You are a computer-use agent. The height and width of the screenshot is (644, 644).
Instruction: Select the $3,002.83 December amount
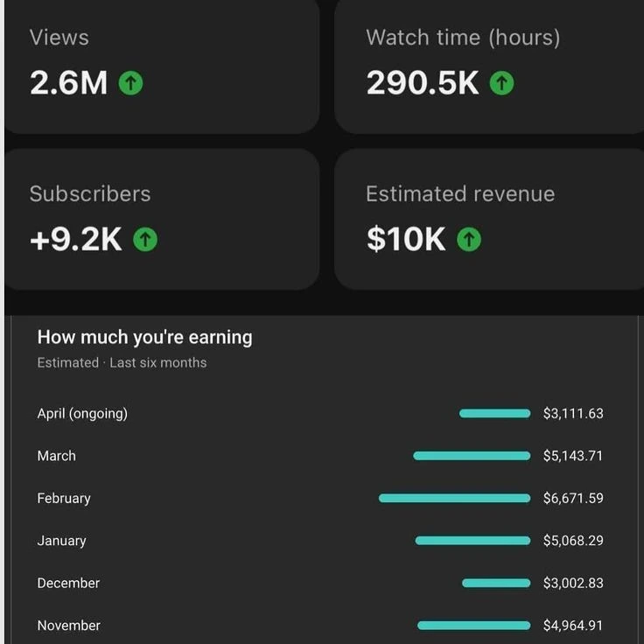(573, 583)
